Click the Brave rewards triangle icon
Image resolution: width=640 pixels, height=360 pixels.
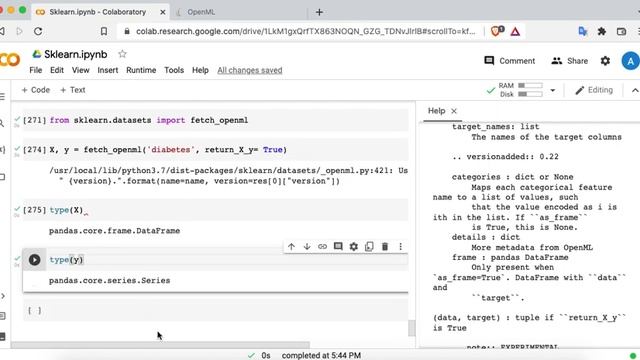515,31
